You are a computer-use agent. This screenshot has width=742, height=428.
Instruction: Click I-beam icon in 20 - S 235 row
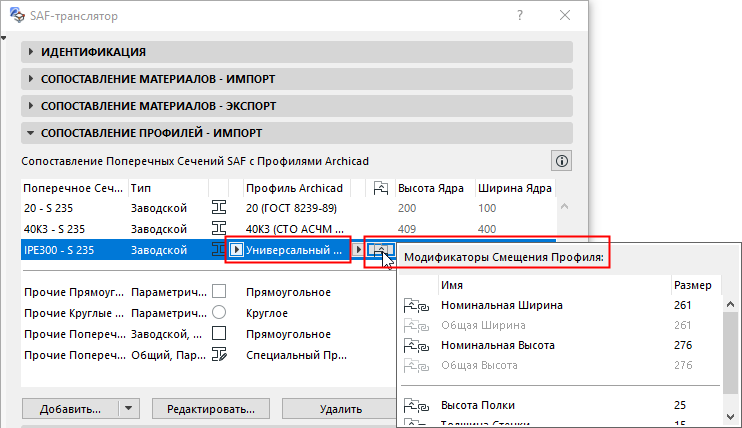[219, 207]
